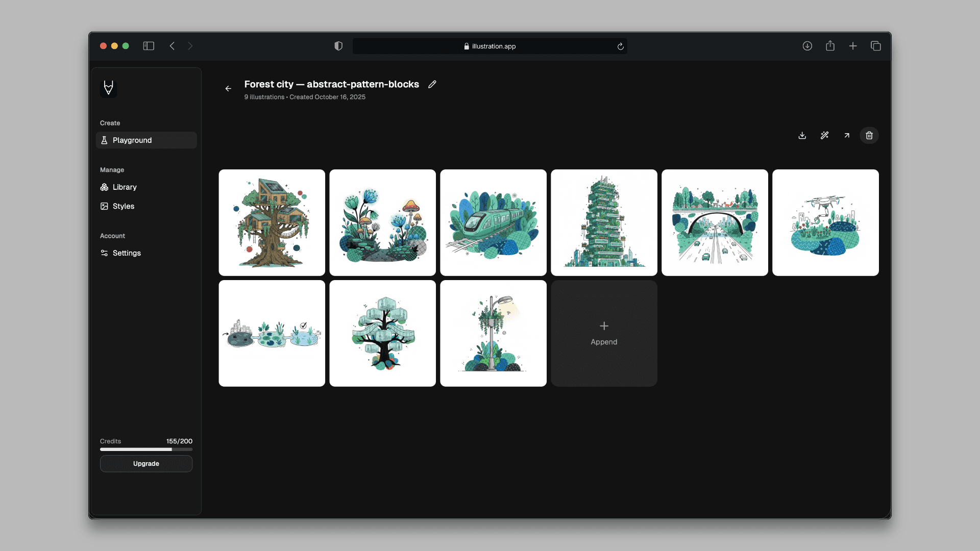Viewport: 980px width, 551px height.
Task: Open the set externally with the arrow icon
Action: [x=846, y=135]
